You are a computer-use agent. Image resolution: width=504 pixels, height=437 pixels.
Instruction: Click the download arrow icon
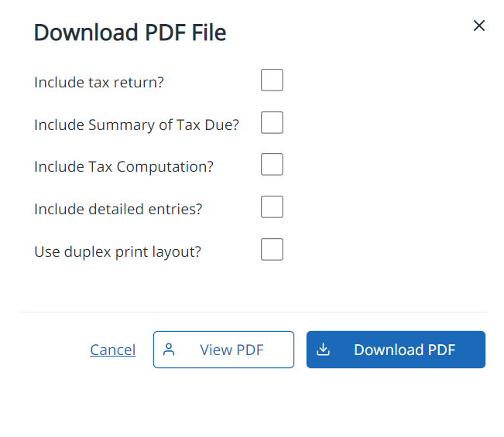[324, 350]
